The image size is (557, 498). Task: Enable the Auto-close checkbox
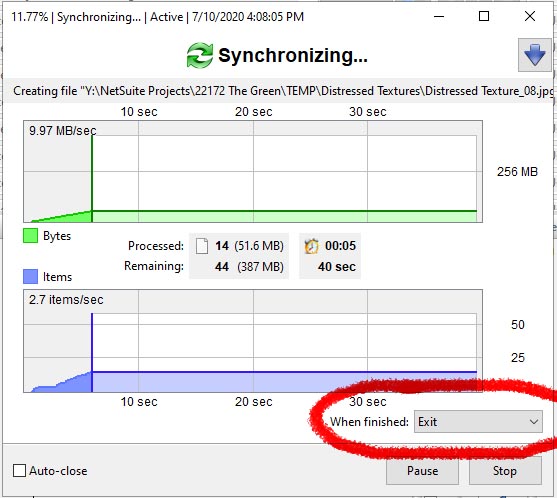point(19,471)
